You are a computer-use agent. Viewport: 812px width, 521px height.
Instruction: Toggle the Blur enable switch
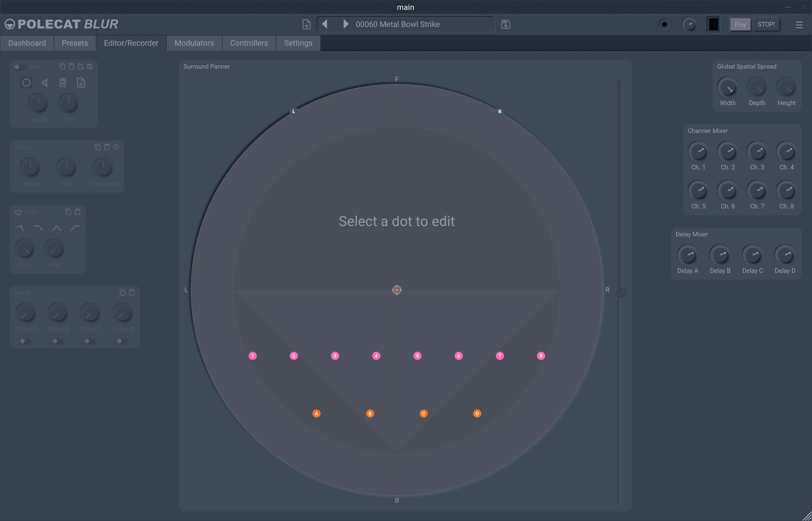[19, 67]
